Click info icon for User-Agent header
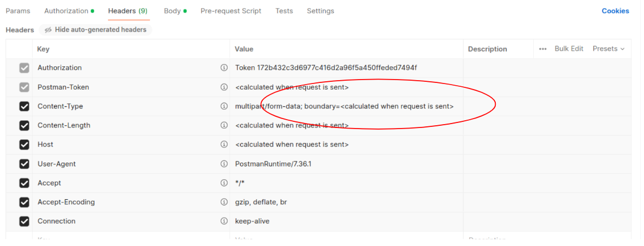This screenshot has width=644, height=246. [224, 164]
